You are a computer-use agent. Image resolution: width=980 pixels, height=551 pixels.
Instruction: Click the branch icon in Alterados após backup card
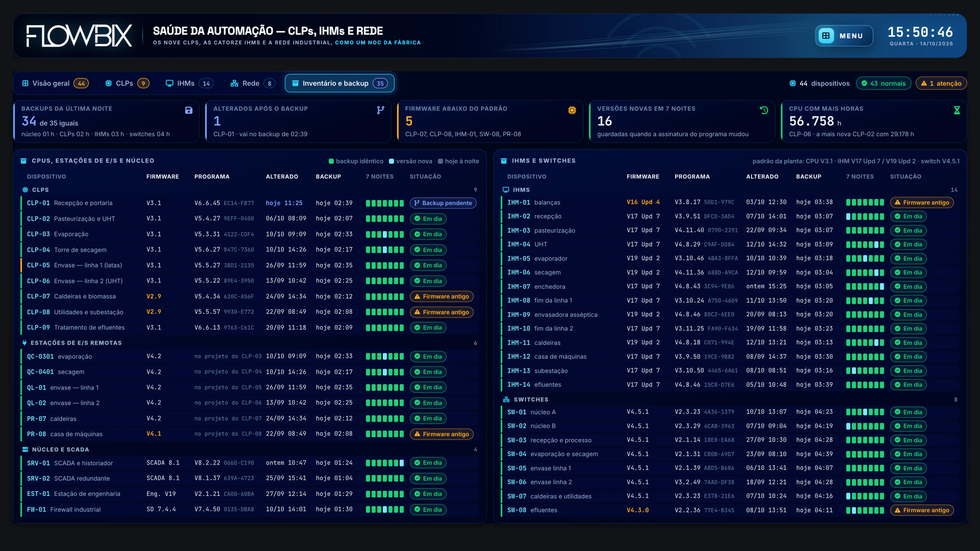pyautogui.click(x=381, y=110)
